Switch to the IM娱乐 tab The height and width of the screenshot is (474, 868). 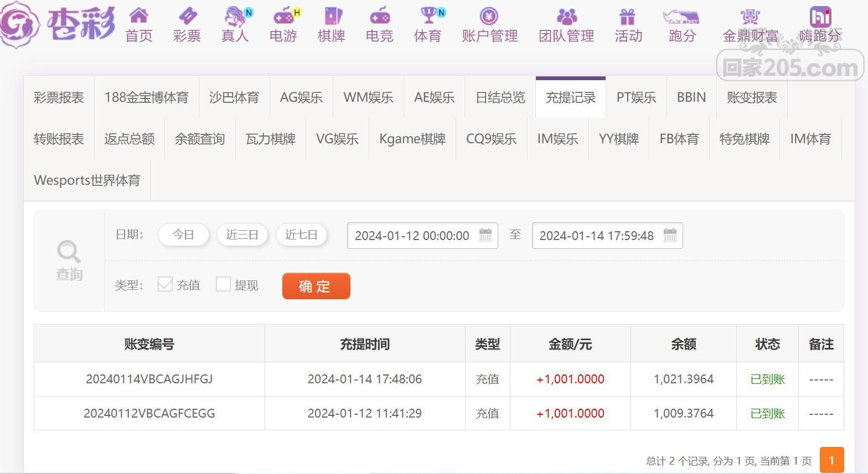pos(558,139)
